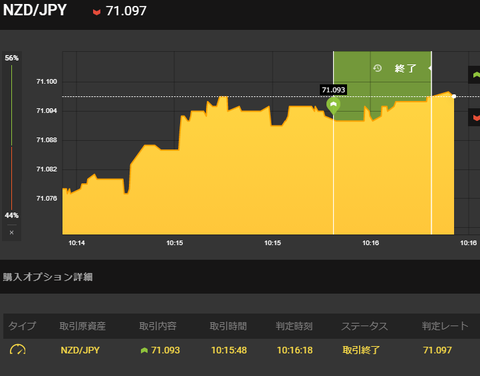Image resolution: width=480 pixels, height=376 pixels.
Task: Click the 56% sentiment value
Action: pyautogui.click(x=12, y=58)
